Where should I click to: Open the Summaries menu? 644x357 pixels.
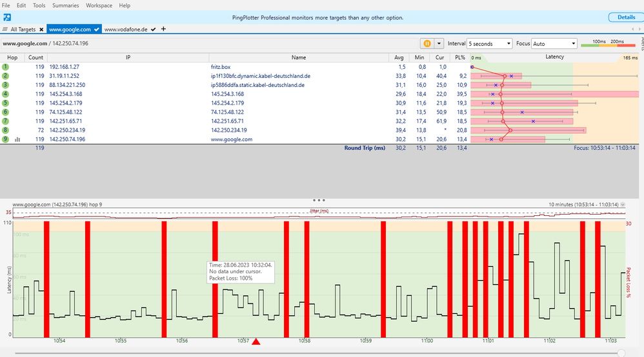(x=66, y=5)
